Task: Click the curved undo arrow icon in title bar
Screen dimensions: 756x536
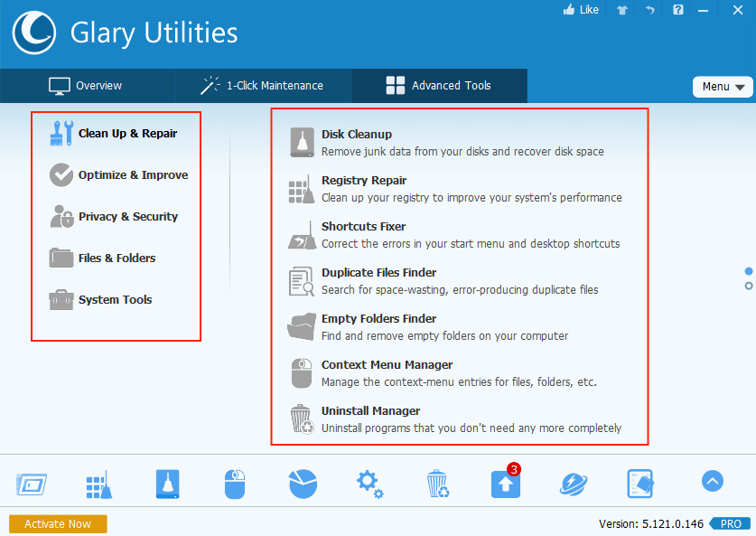Action: coord(650,10)
